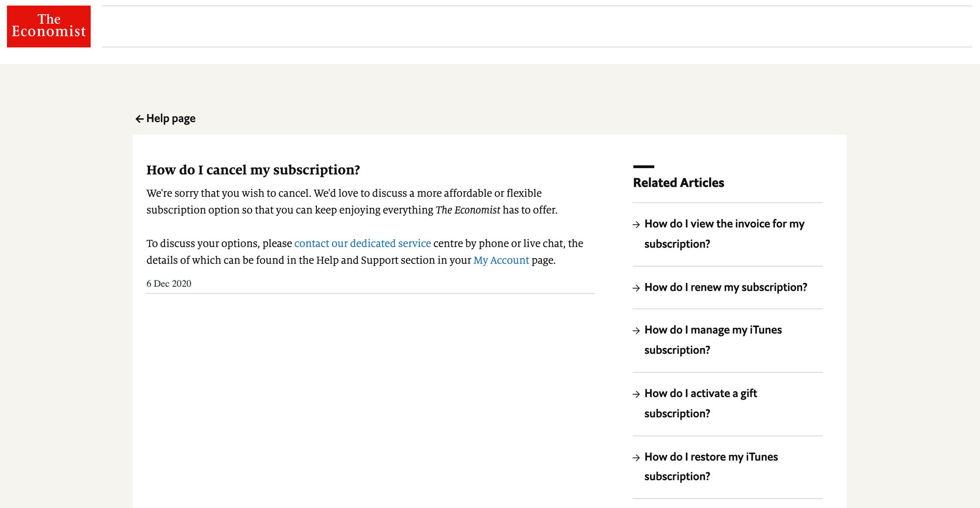
Task: Click arrow icon beside invoice article
Action: 636,225
